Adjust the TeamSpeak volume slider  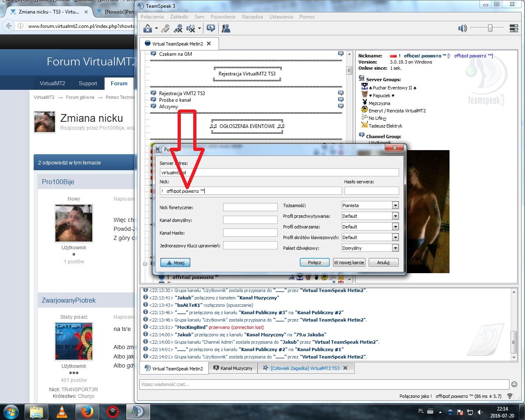[x=490, y=28]
